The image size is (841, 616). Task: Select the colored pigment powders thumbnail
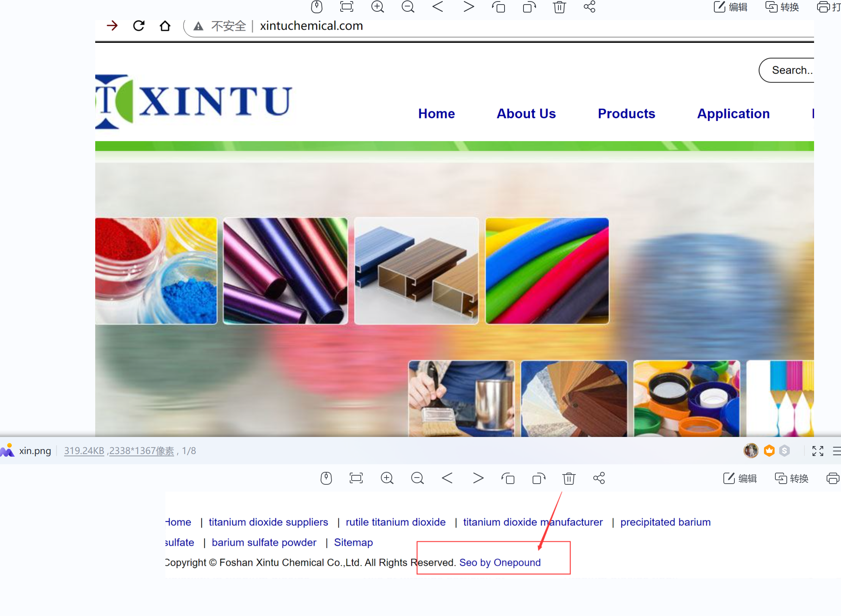click(x=156, y=271)
